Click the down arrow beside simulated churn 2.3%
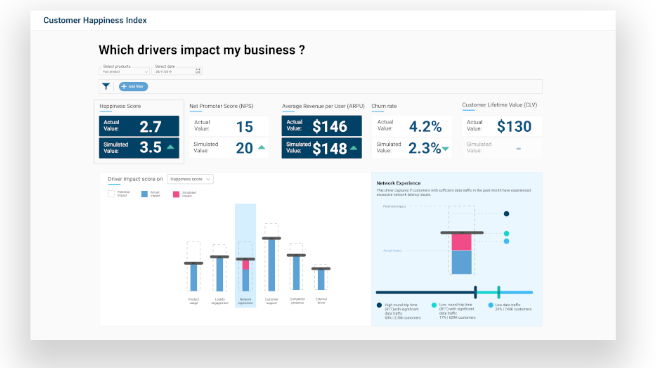Image resolution: width=656 pixels, height=368 pixels. coord(446,149)
